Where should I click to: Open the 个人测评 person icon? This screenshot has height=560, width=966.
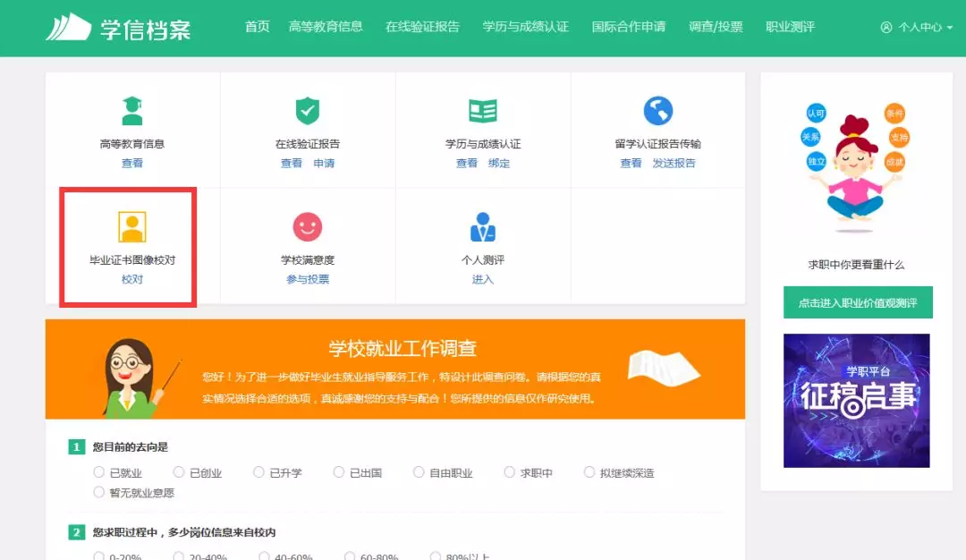(483, 227)
